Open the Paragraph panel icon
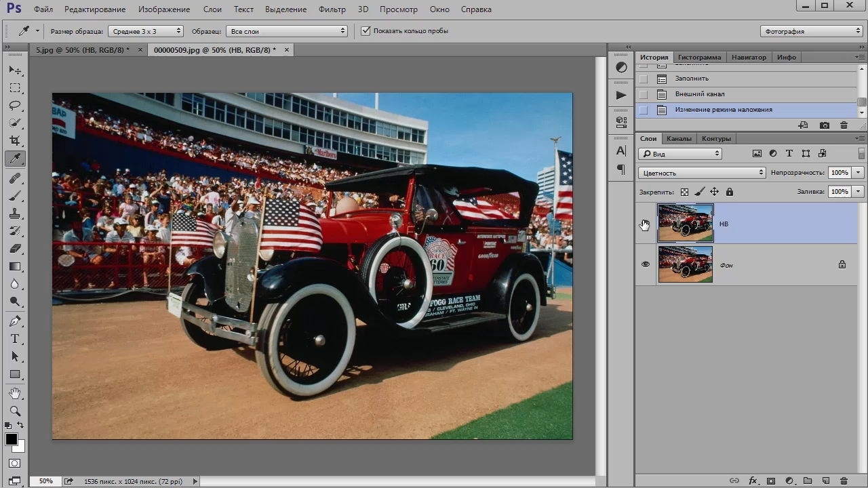This screenshot has height=488, width=868. 621,169
